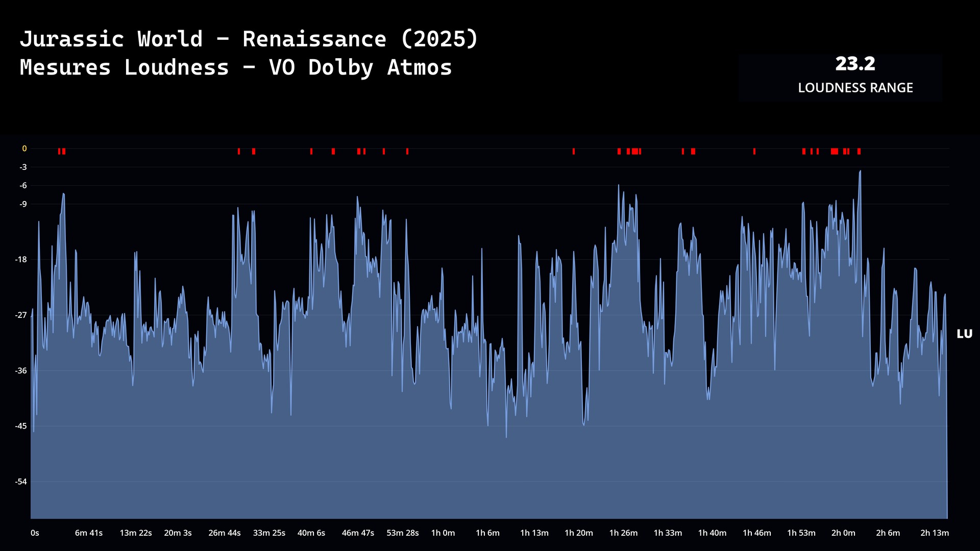Click the 1h 0m time label
The image size is (980, 551).
pyautogui.click(x=443, y=533)
